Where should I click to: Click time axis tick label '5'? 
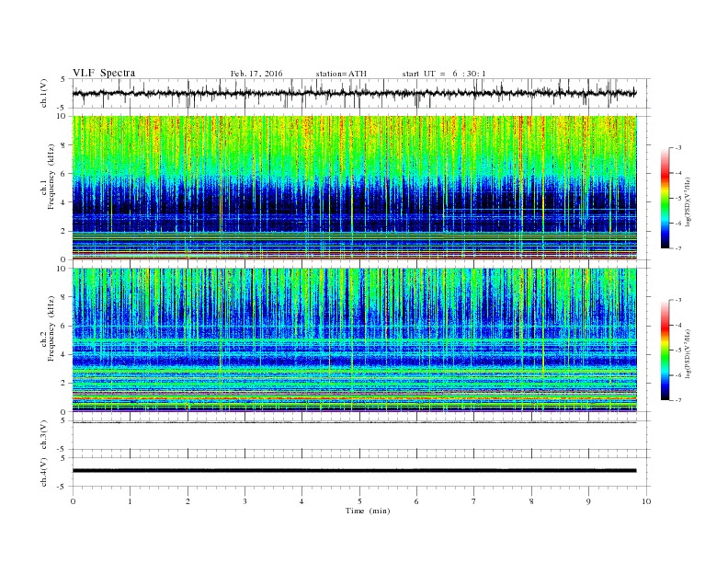(x=359, y=501)
